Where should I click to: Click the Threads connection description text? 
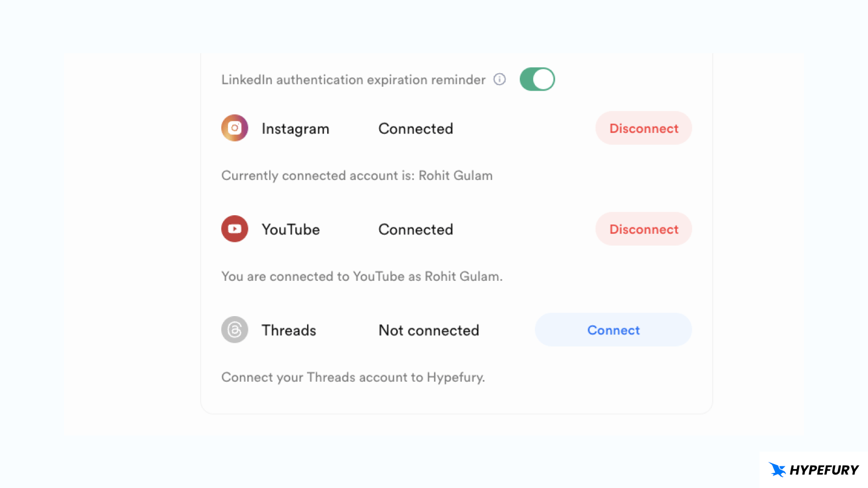353,377
